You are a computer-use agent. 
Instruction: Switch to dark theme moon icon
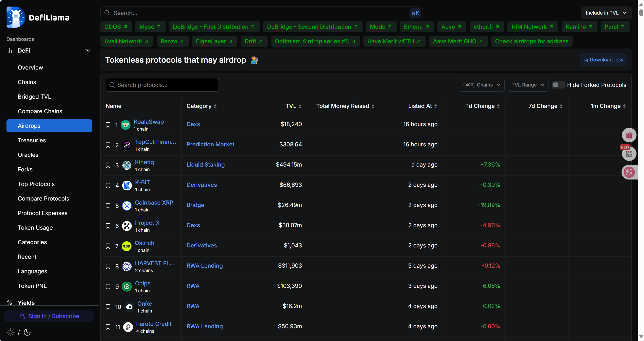(27, 332)
